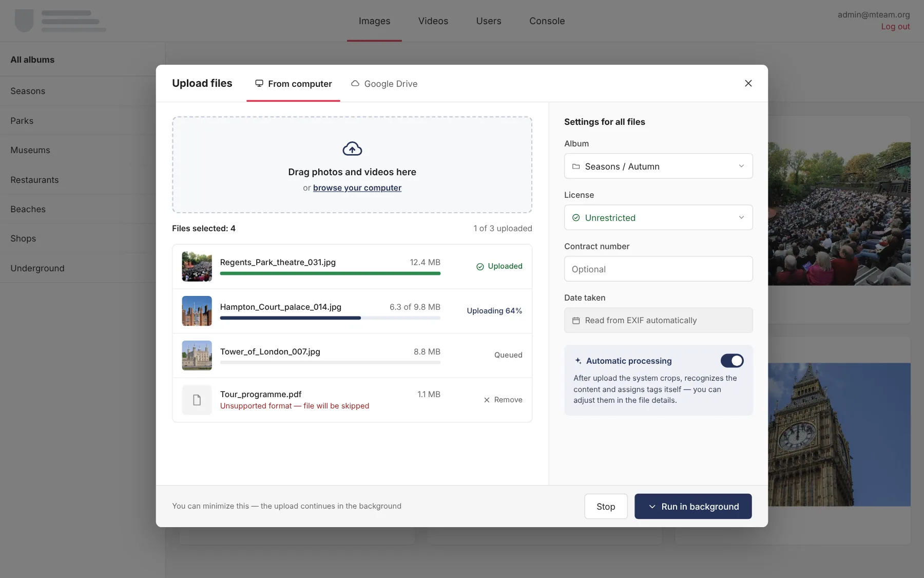Switch to the From computer tab
Image resolution: width=924 pixels, height=578 pixels.
tap(293, 84)
